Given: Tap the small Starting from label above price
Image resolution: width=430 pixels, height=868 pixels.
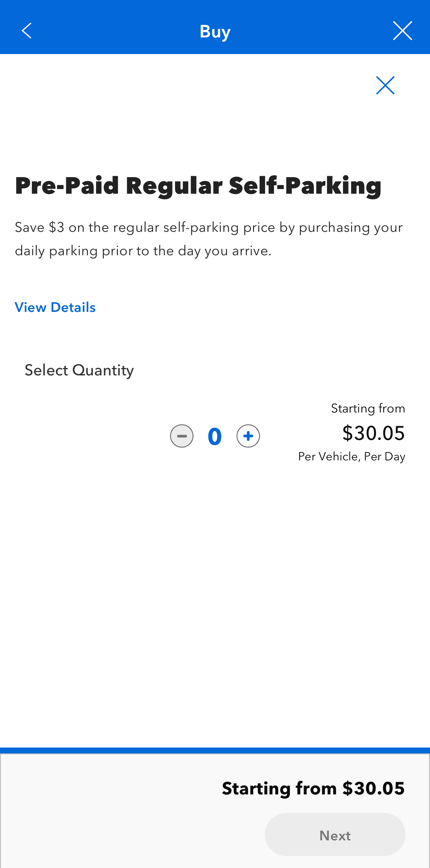Looking at the screenshot, I should [x=368, y=408].
